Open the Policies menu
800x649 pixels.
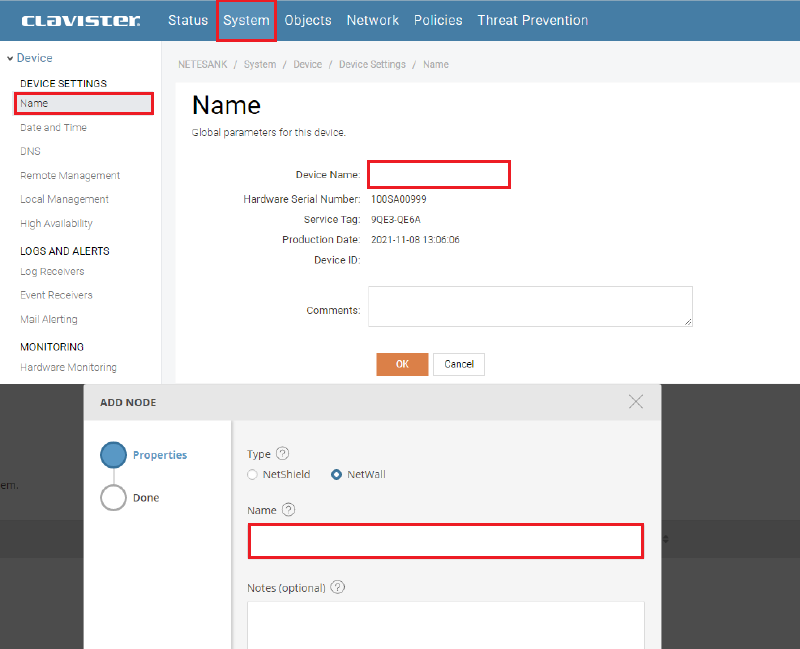[x=438, y=20]
